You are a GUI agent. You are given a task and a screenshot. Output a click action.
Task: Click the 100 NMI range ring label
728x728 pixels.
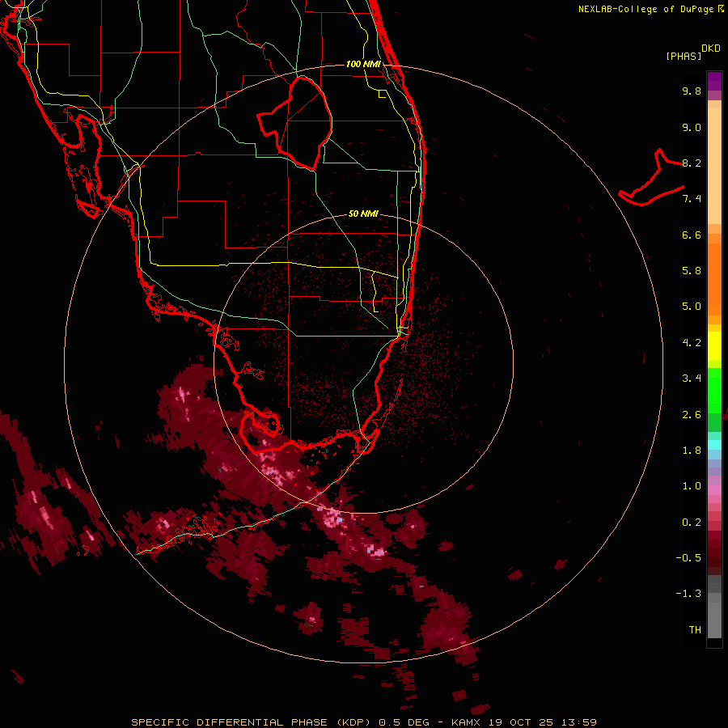(x=363, y=64)
